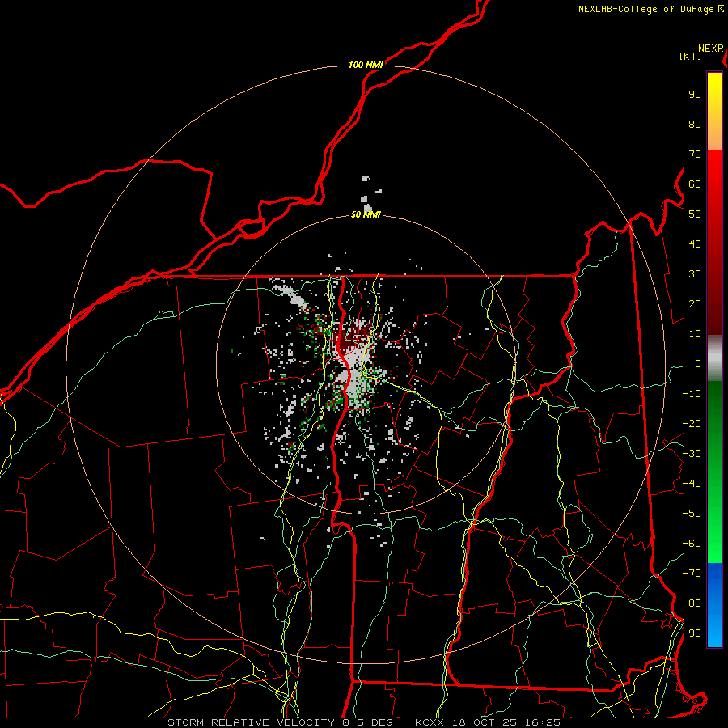Viewport: 728px width, 728px height.
Task: Click the -60 value on velocity scale
Action: [692, 544]
